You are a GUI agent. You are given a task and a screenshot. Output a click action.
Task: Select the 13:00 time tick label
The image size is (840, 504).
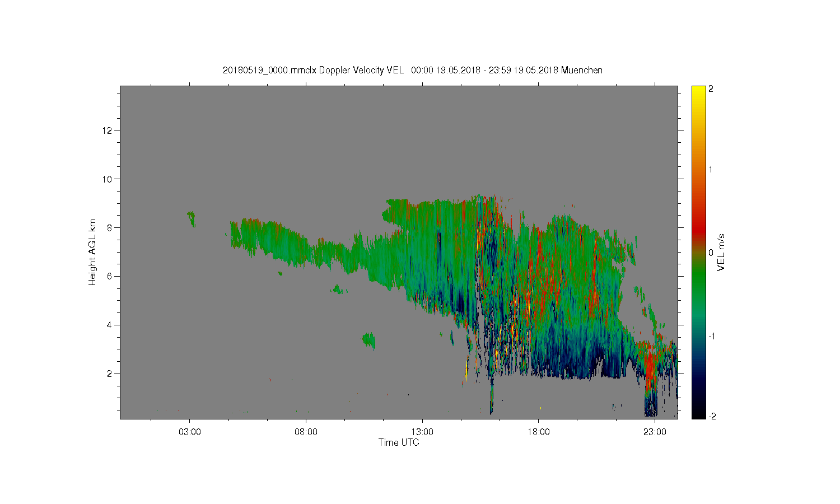tap(422, 432)
